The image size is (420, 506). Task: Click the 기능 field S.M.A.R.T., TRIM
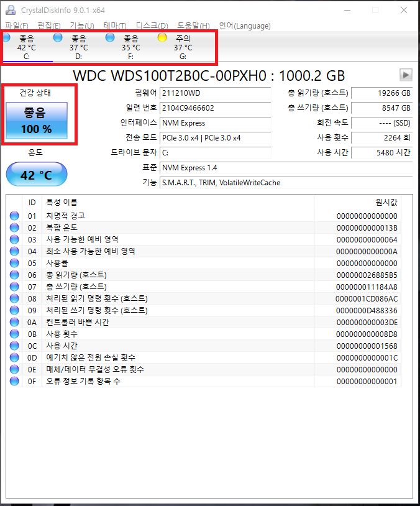point(286,183)
